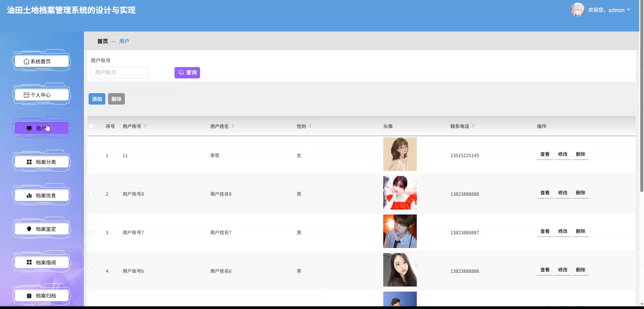Click the magnifier icon in 查询 button
Viewport: 644px width, 309px height.
(181, 72)
